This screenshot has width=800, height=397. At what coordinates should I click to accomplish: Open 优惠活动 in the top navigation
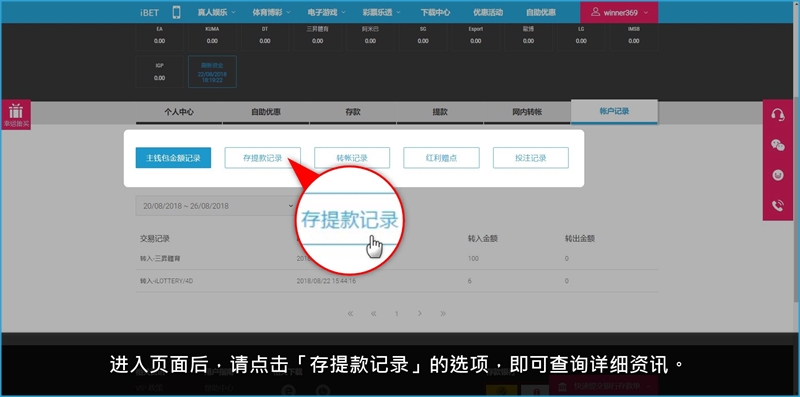click(x=488, y=12)
